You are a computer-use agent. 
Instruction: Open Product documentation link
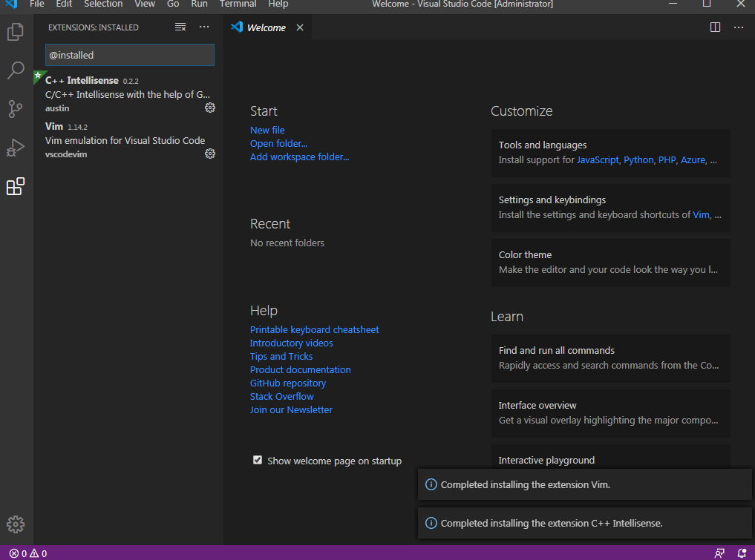pos(301,370)
